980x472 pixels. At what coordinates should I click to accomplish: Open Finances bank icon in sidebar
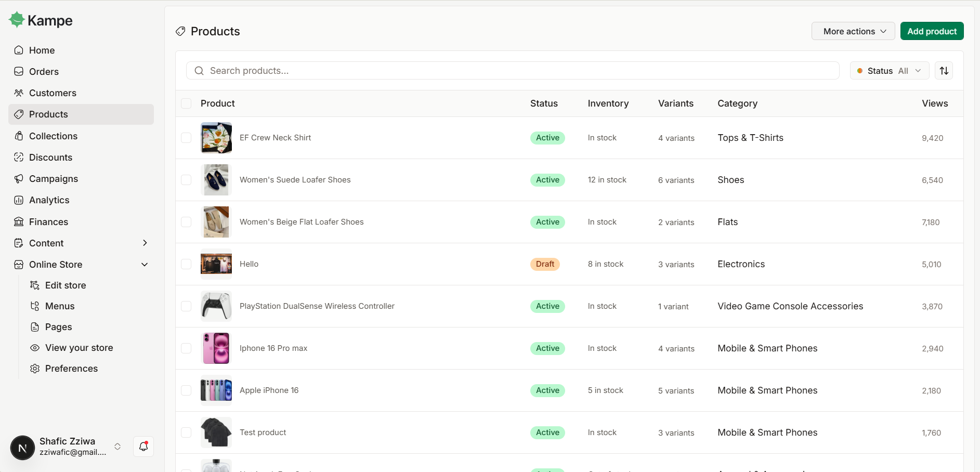pyautogui.click(x=19, y=222)
